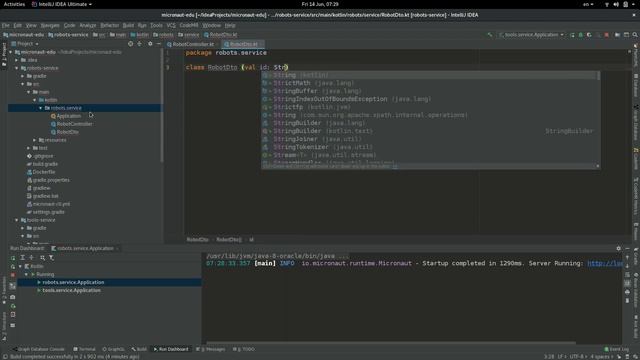The image size is (640, 360).
Task: Open Application file in project tree
Action: 69,116
